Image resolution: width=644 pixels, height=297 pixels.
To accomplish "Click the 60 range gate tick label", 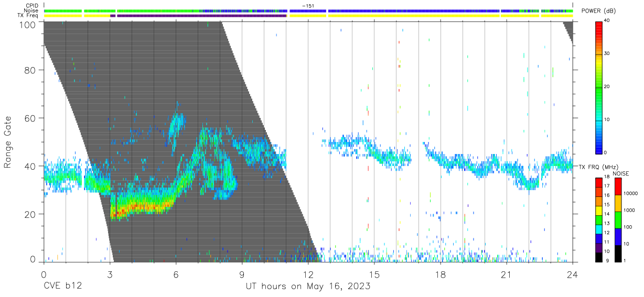I will (29, 118).
